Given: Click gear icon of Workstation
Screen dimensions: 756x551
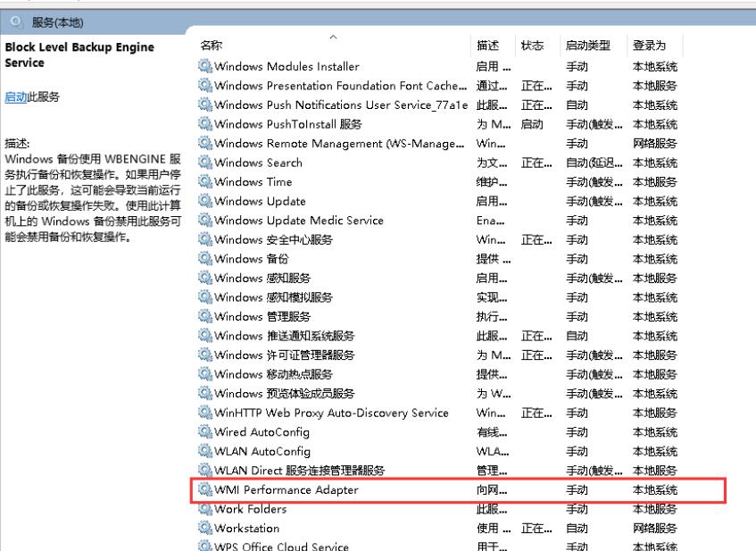Looking at the screenshot, I should pos(205,528).
